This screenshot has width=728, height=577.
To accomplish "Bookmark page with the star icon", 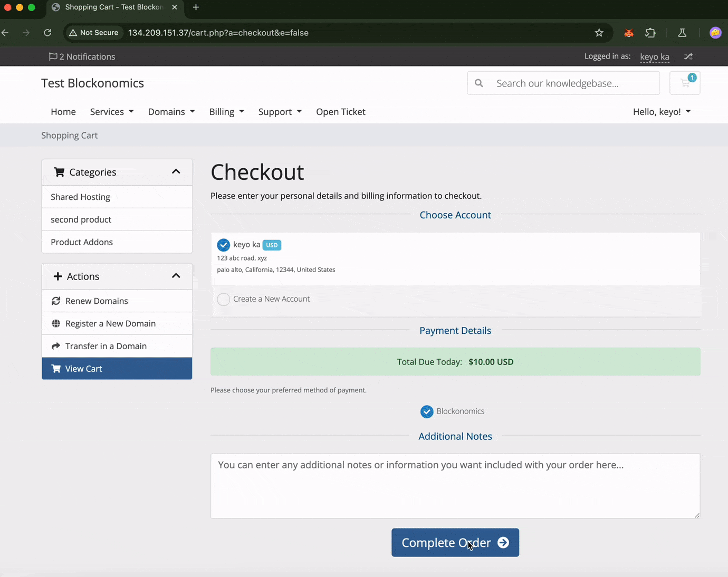I will [x=599, y=33].
